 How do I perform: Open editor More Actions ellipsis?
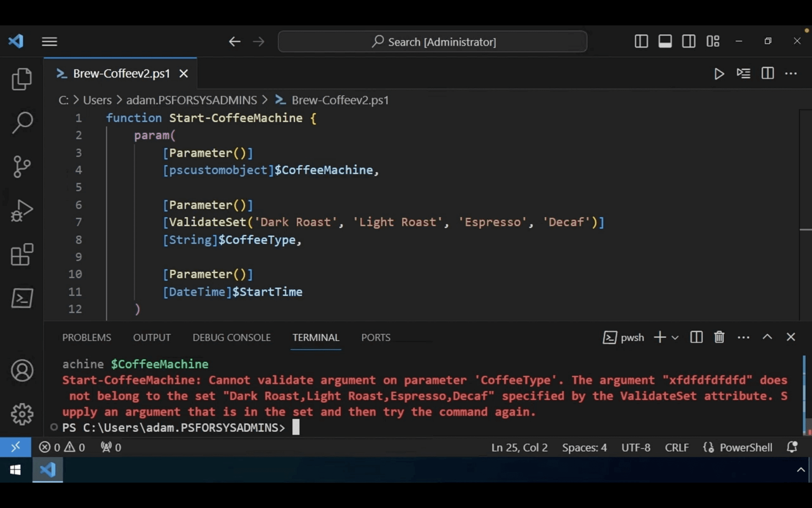[x=791, y=74]
